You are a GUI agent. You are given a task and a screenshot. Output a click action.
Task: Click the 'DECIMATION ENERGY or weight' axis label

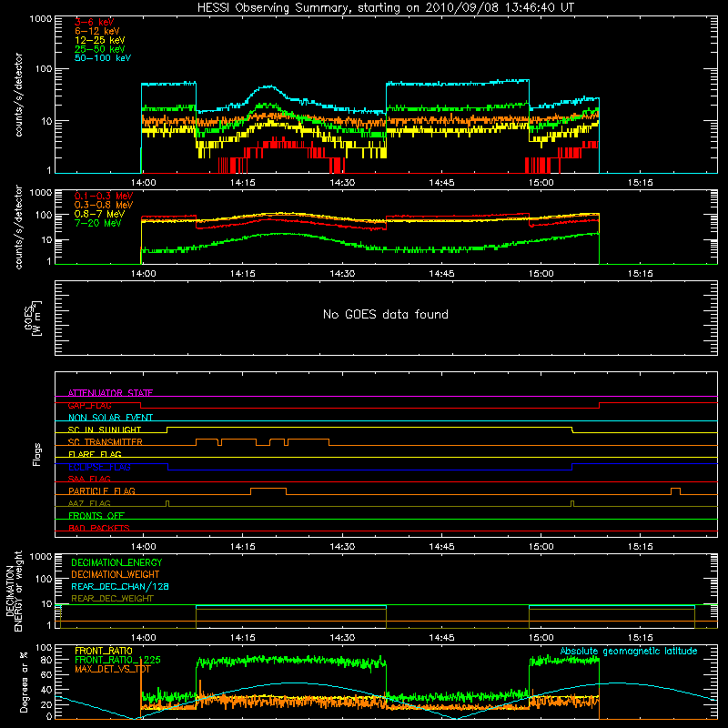pos(15,591)
